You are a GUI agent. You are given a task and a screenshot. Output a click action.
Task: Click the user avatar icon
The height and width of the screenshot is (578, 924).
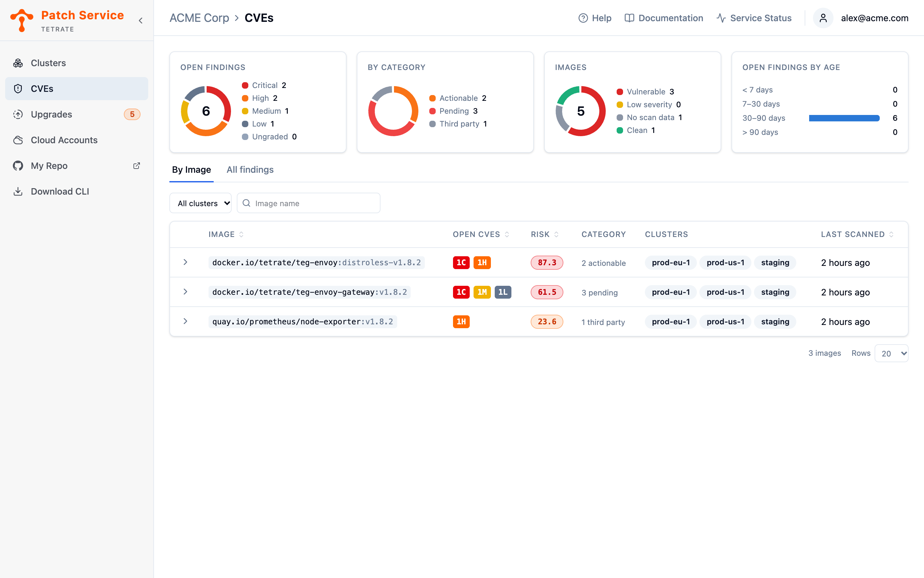click(x=823, y=18)
